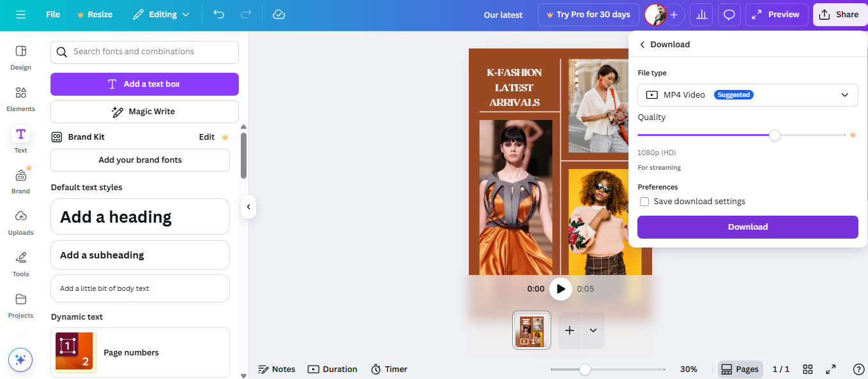Open the Design sidebar tab
868x379 pixels.
20,57
